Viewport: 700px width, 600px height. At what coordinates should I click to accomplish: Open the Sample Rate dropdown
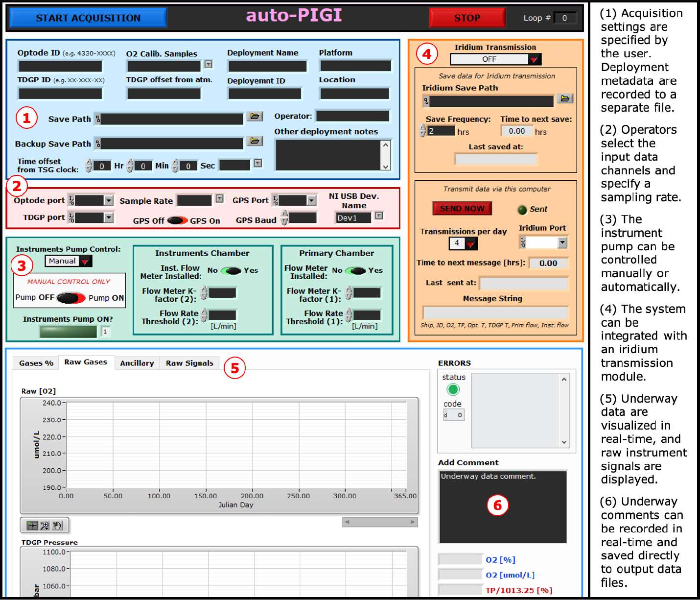(x=219, y=198)
